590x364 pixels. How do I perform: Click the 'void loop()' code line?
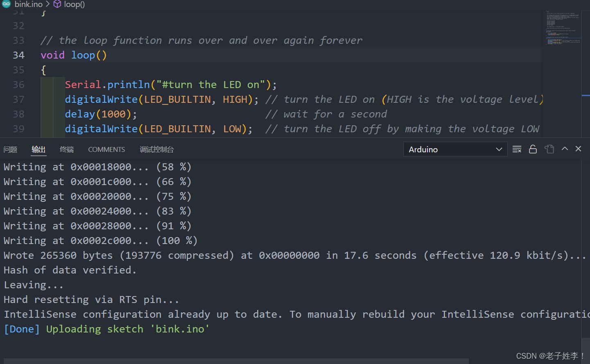[74, 55]
